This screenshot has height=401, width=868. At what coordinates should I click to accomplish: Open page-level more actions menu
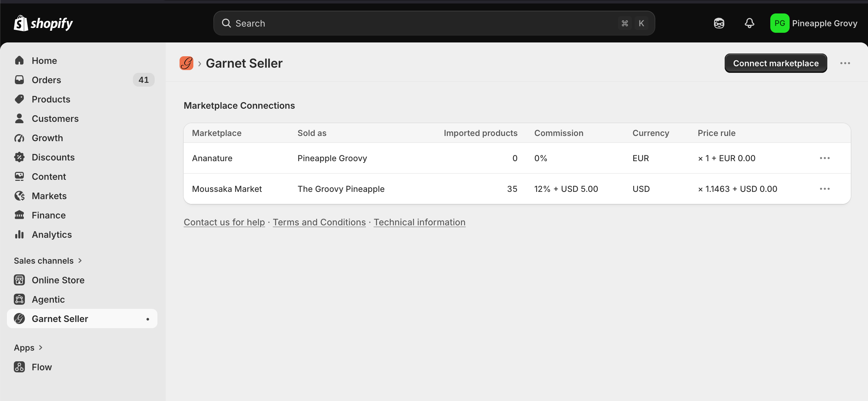pyautogui.click(x=845, y=63)
